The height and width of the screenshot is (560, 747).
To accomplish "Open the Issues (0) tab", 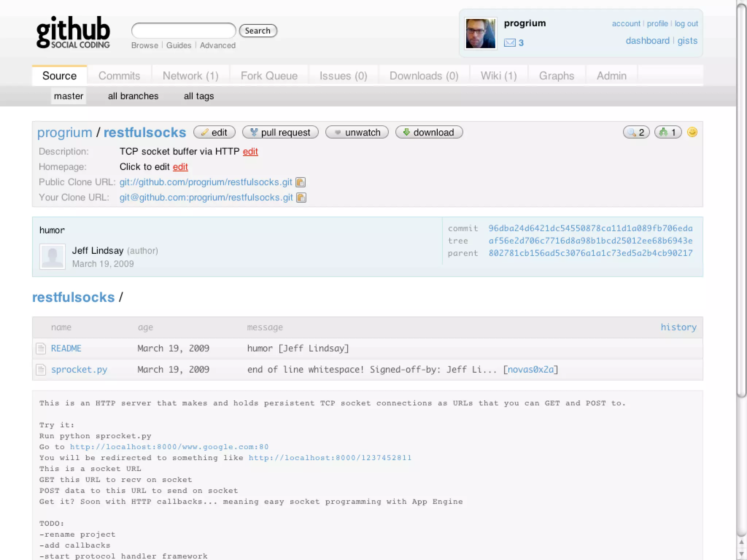I will (x=343, y=75).
